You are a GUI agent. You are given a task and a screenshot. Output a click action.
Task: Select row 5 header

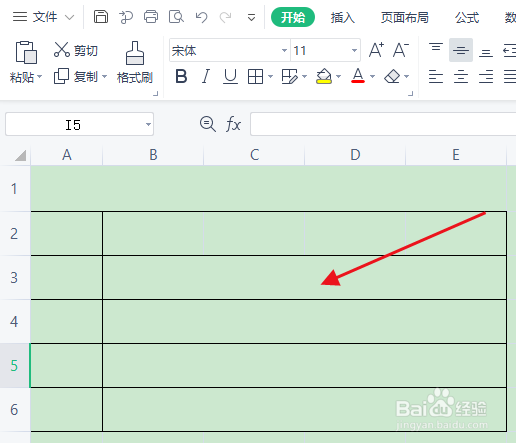point(15,366)
